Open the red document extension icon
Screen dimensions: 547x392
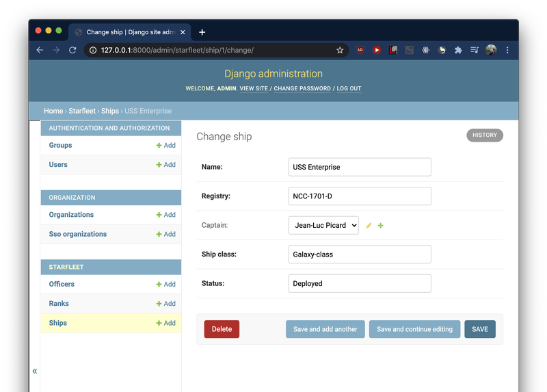pyautogui.click(x=393, y=50)
